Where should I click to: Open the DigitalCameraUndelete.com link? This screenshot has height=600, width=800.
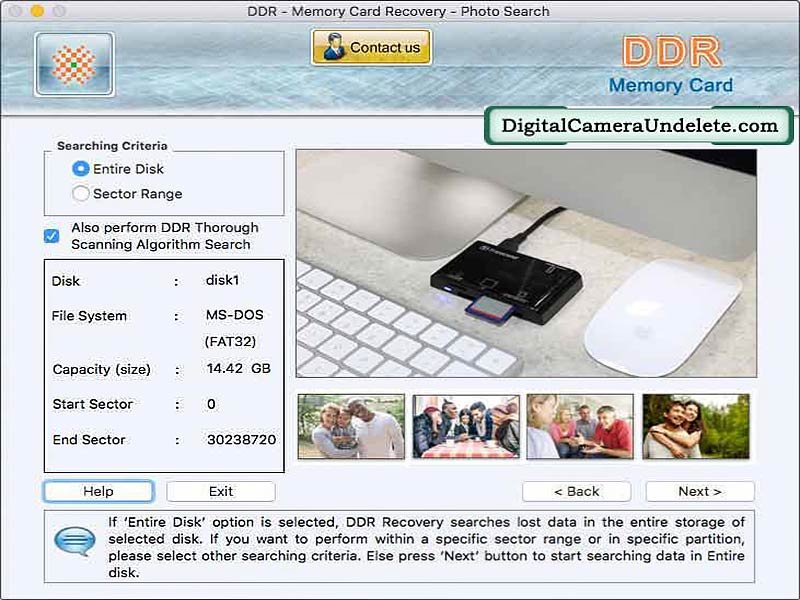(639, 126)
